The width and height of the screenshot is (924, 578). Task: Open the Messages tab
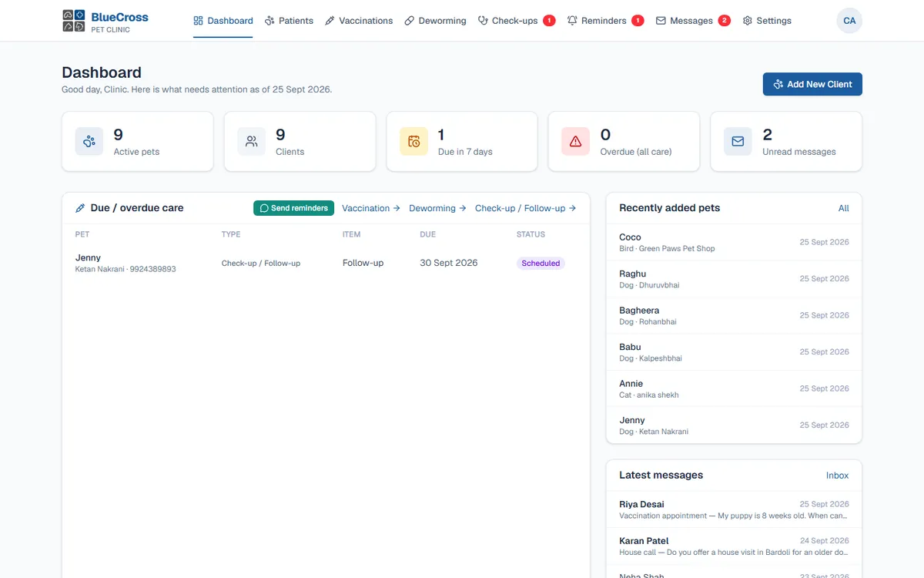coord(694,21)
